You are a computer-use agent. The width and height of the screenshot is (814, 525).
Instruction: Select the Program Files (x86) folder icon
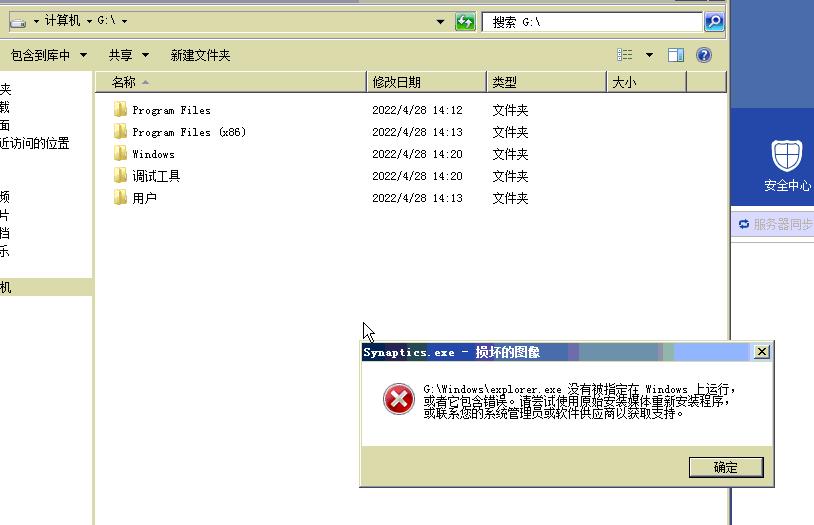point(120,131)
